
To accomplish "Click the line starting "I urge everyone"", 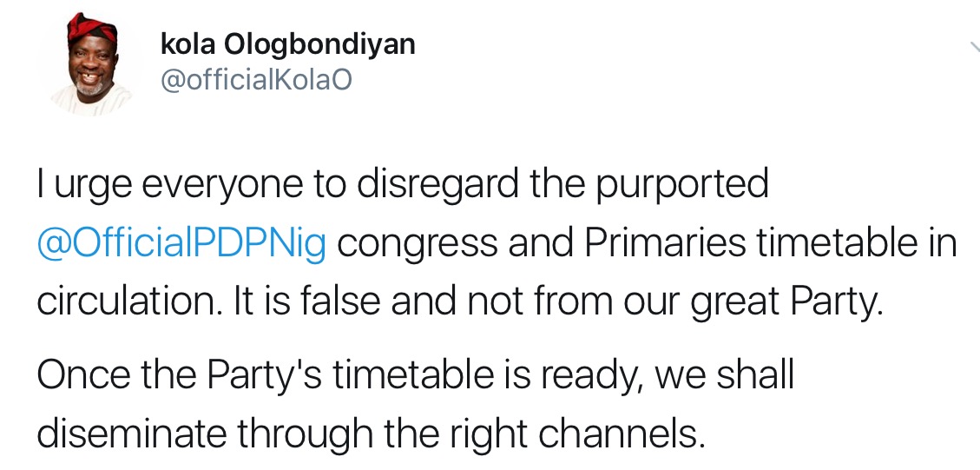I will 403,185.
